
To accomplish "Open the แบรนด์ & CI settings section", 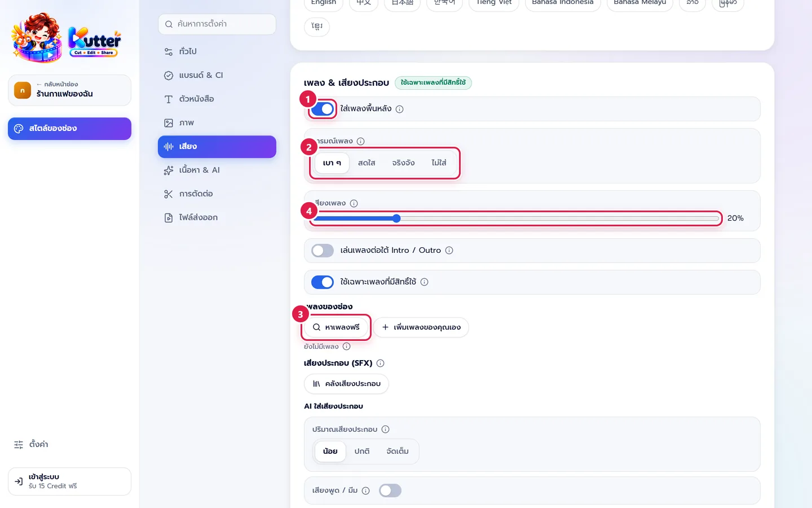I will pos(217,75).
